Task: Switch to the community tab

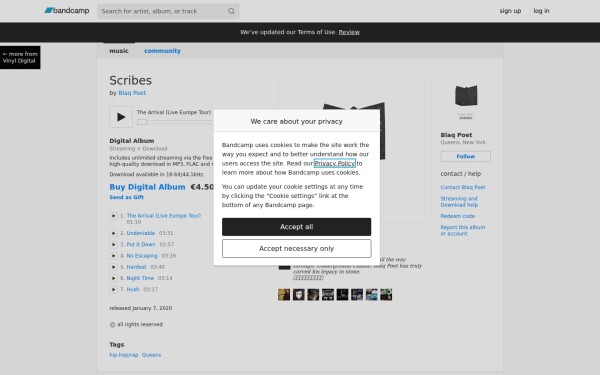Action: (162, 51)
